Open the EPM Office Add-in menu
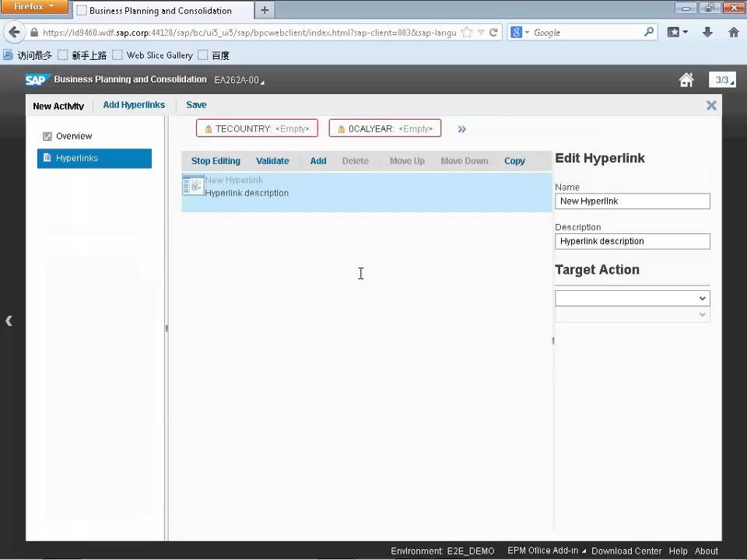The image size is (747, 560). coord(546,551)
